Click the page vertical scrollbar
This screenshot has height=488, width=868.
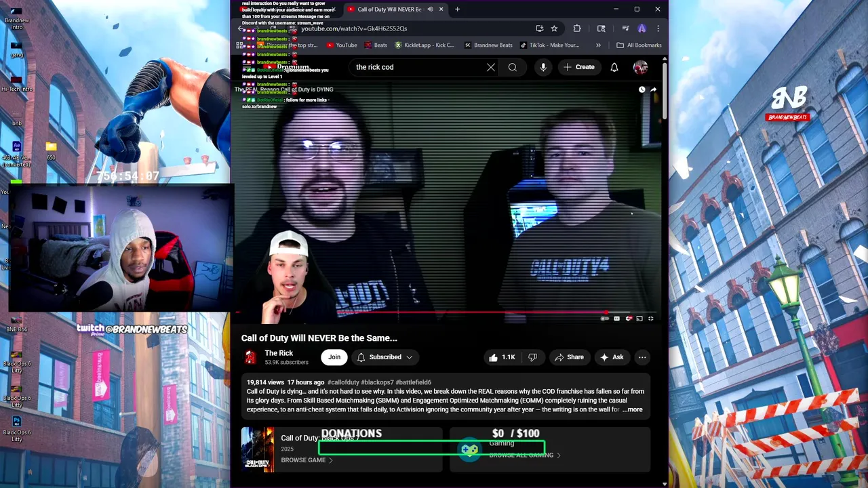click(665, 89)
